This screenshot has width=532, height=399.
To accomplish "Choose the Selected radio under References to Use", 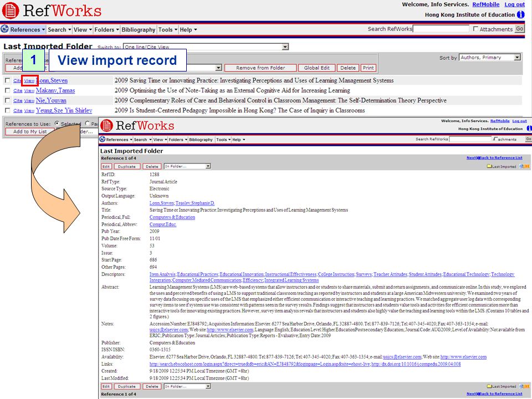I will point(57,124).
